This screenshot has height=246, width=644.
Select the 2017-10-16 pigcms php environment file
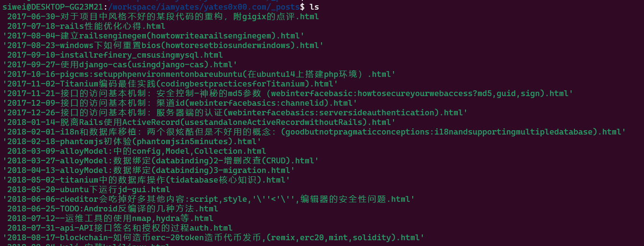point(199,74)
